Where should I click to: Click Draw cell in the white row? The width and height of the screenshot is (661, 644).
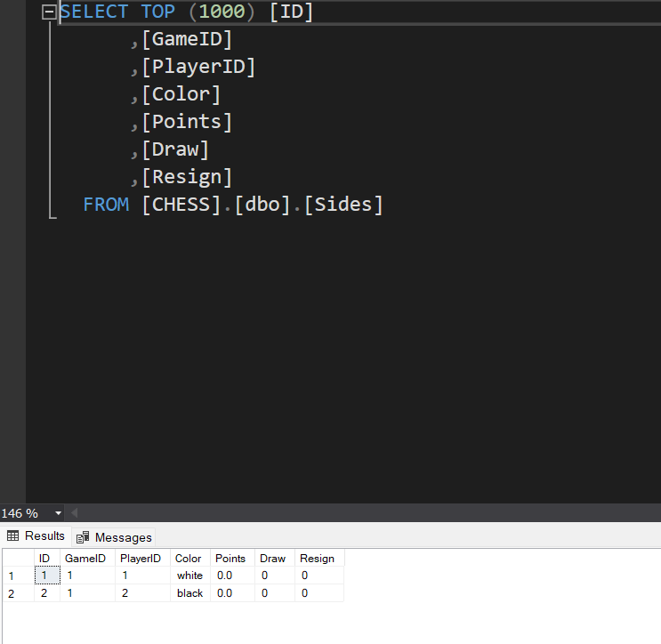coord(275,576)
